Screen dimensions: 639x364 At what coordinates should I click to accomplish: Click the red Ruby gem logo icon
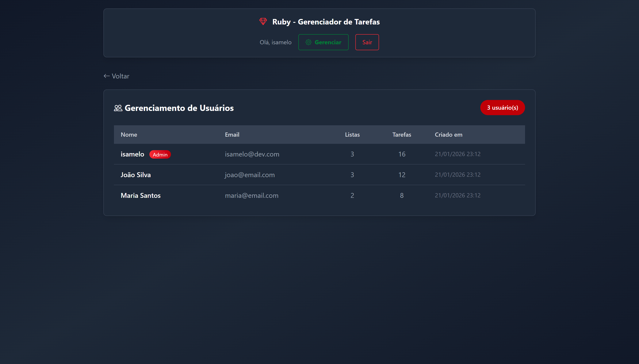(x=263, y=22)
